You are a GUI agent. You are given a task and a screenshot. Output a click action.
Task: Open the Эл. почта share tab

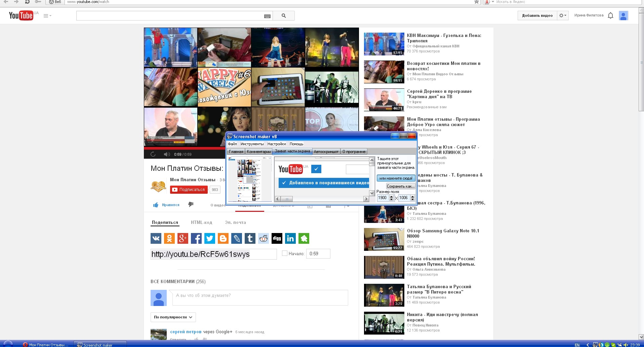click(x=235, y=222)
